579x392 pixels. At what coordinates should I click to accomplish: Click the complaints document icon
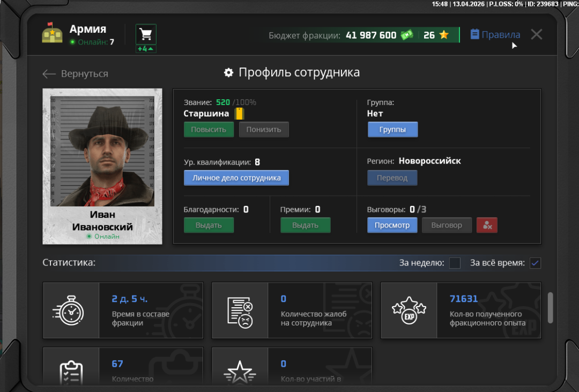point(240,310)
